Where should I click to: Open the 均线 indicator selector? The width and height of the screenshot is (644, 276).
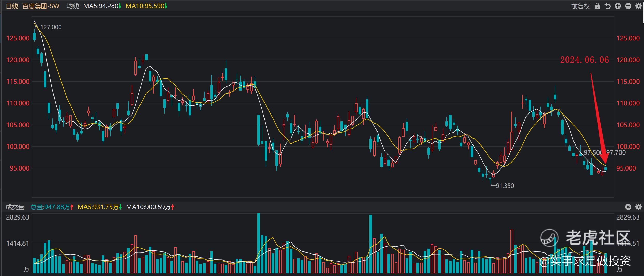tap(73, 6)
